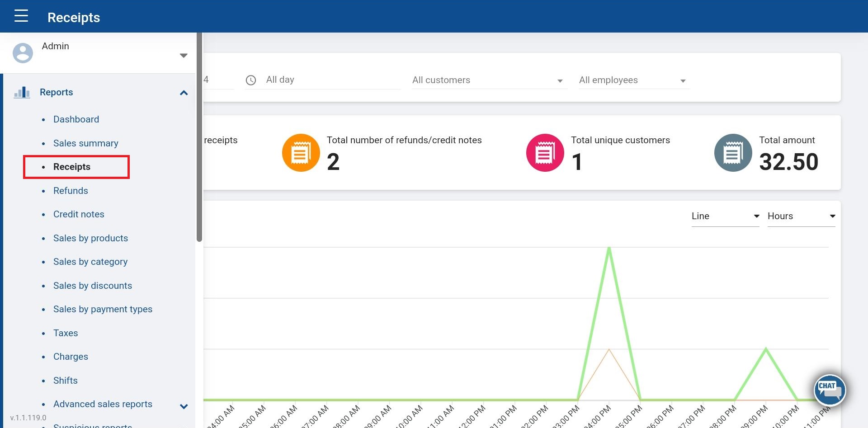Click the Reports bar chart icon
The height and width of the screenshot is (428, 868).
tap(22, 93)
